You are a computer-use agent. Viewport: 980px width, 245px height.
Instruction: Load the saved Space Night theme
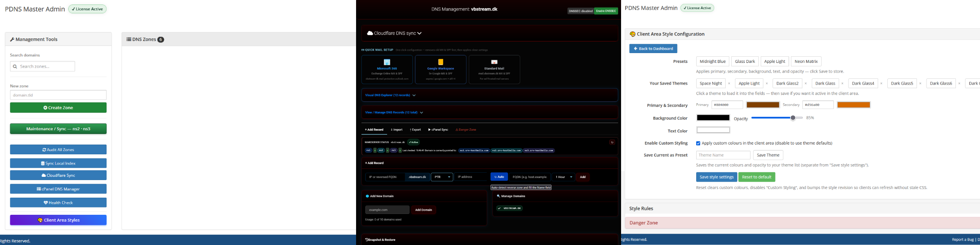coord(711,83)
